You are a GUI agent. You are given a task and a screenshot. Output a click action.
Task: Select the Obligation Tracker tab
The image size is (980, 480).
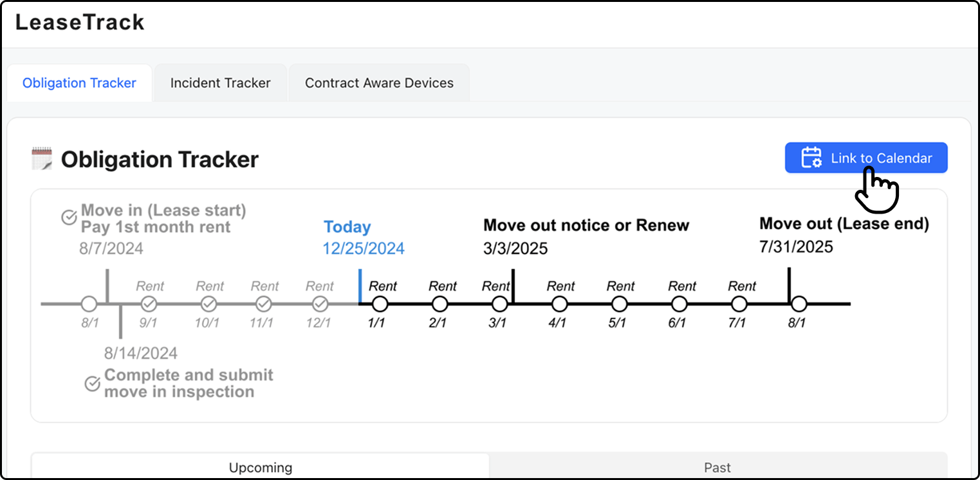click(79, 83)
